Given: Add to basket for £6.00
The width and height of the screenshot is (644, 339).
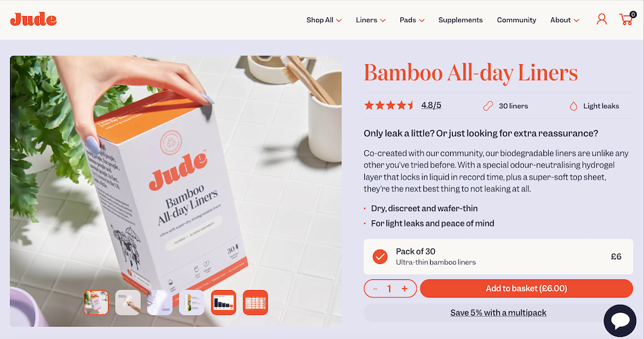Looking at the screenshot, I should click(x=526, y=289).
